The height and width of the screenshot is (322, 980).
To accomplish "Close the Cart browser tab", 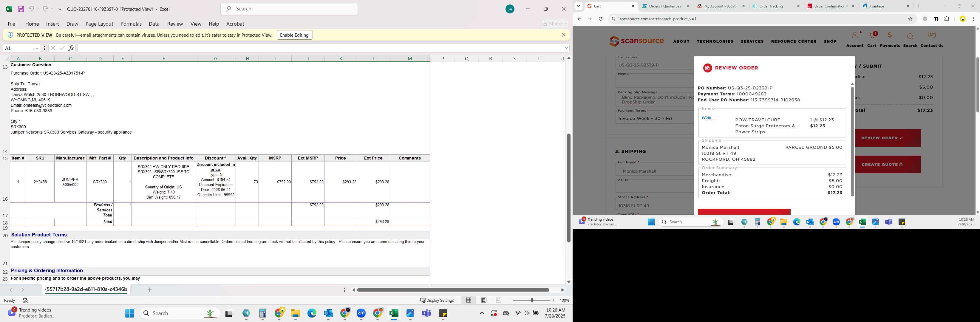I will click(x=633, y=6).
